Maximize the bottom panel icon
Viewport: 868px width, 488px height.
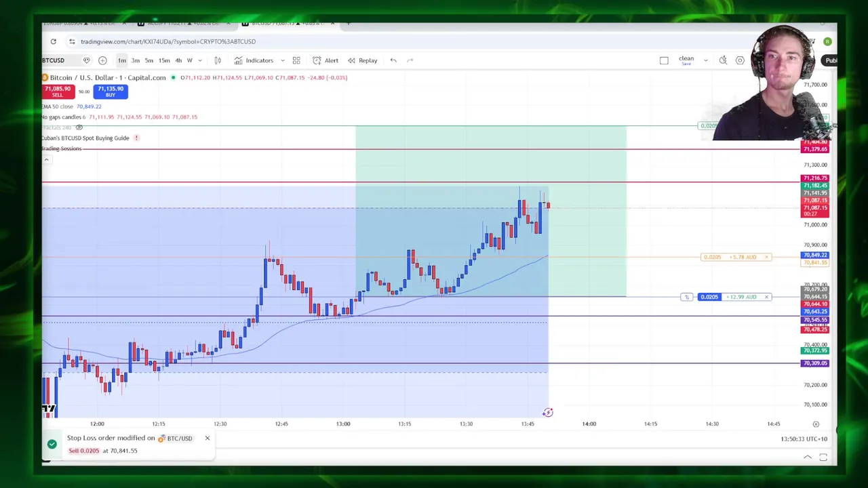click(823, 457)
